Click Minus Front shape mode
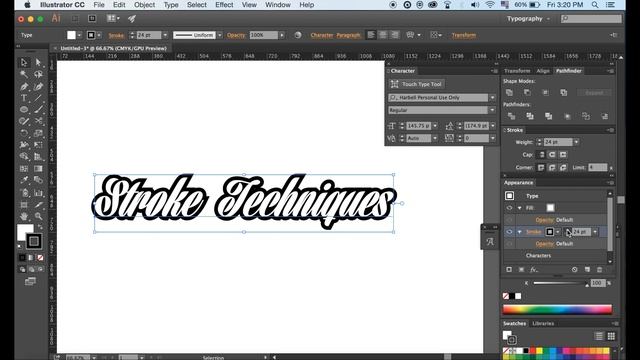The height and width of the screenshot is (360, 640). point(527,93)
